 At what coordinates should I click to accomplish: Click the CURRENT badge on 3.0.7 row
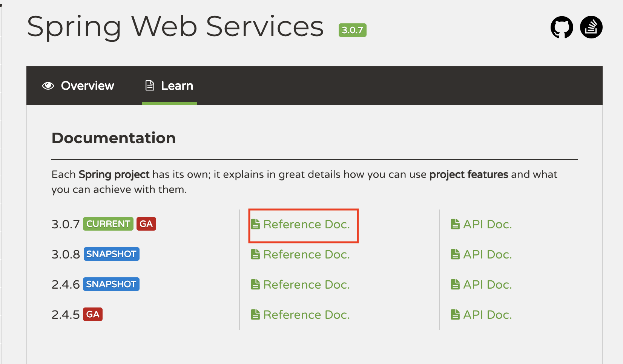[x=108, y=224]
